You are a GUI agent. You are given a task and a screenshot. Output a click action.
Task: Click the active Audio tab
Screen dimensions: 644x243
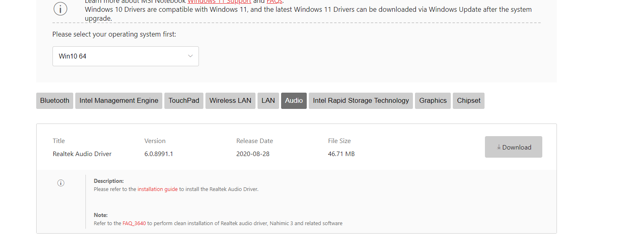(294, 101)
